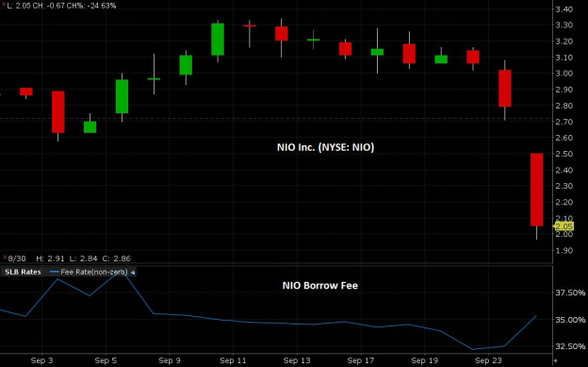Click the 8/30 date readout

coord(17,259)
